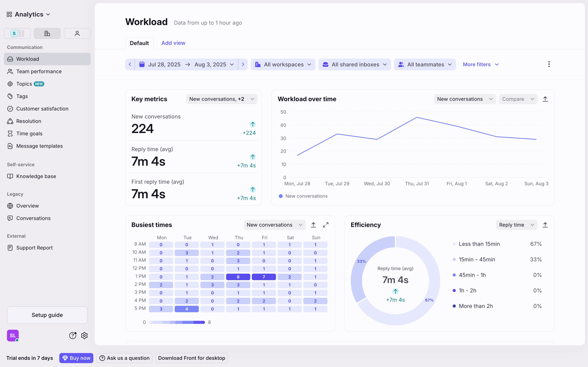Select Team performance in the sidebar
588x367 pixels.
[x=39, y=71]
